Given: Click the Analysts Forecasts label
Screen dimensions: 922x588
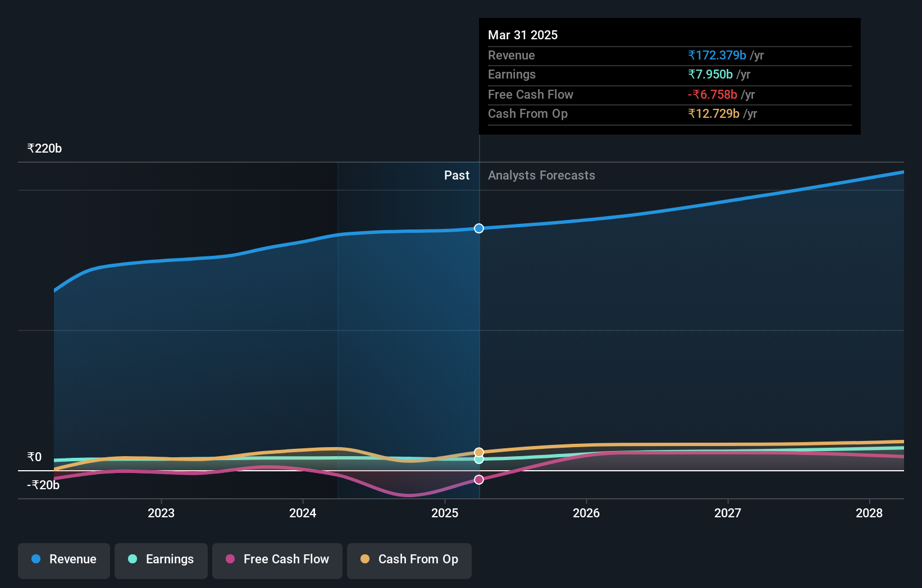Looking at the screenshot, I should (x=541, y=175).
